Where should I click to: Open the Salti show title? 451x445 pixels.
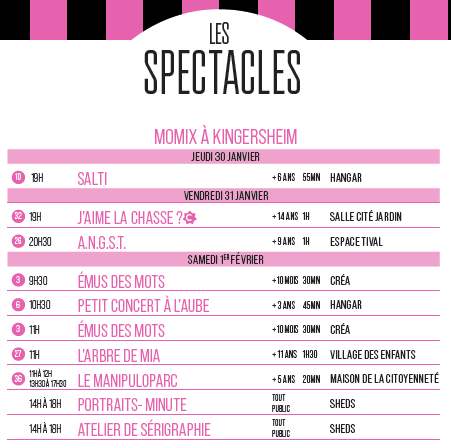tap(92, 179)
